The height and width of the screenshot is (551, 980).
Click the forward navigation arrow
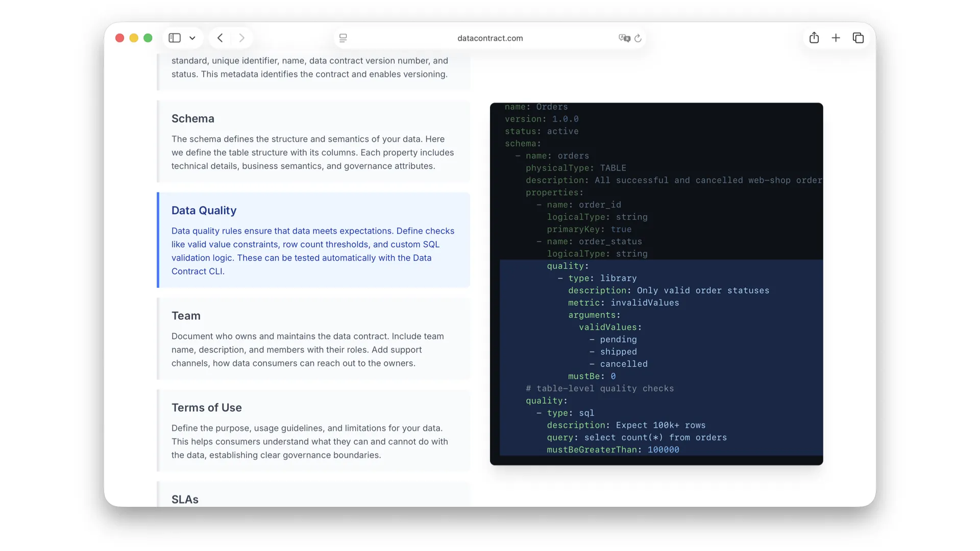pos(242,38)
